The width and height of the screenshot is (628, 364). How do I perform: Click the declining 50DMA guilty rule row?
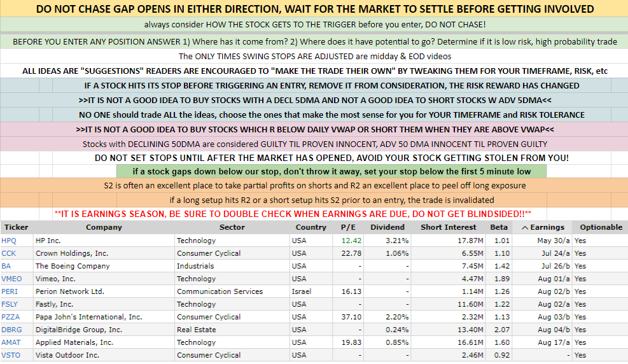[x=314, y=144]
